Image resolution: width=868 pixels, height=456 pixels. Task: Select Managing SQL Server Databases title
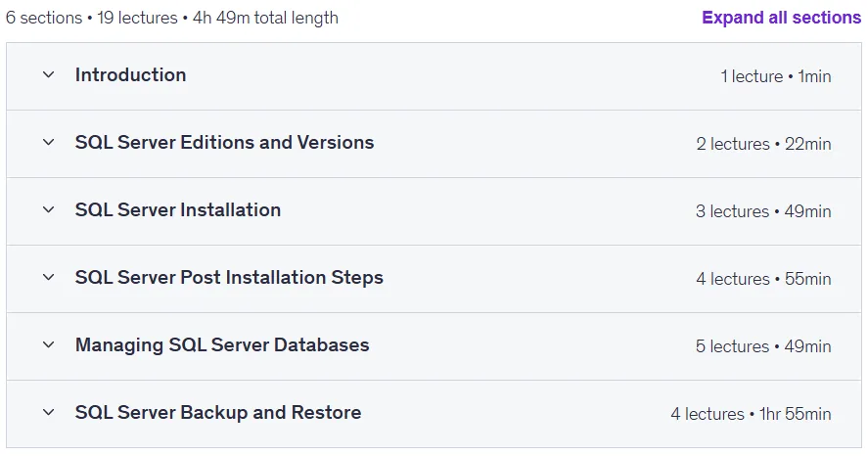tap(222, 345)
